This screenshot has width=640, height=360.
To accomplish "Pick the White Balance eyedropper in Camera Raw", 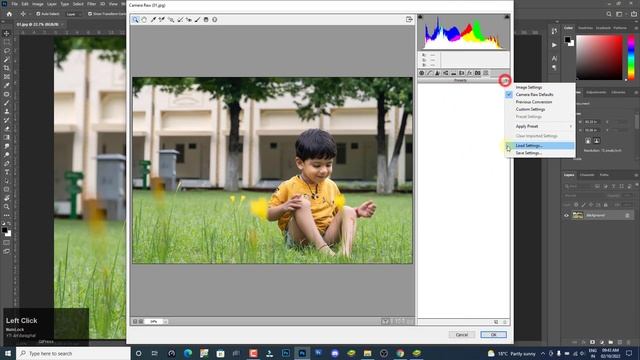I will click(153, 20).
